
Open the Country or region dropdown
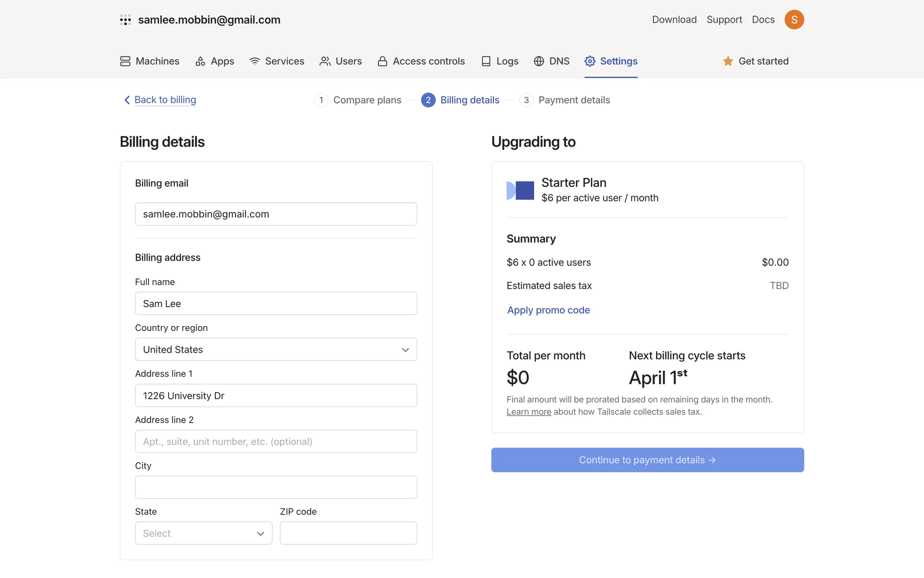tap(276, 350)
